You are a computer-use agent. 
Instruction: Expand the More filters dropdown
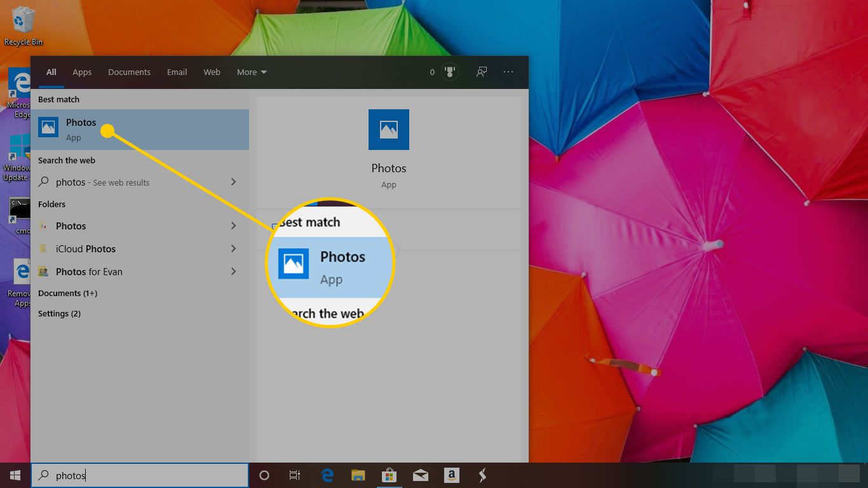tap(252, 72)
